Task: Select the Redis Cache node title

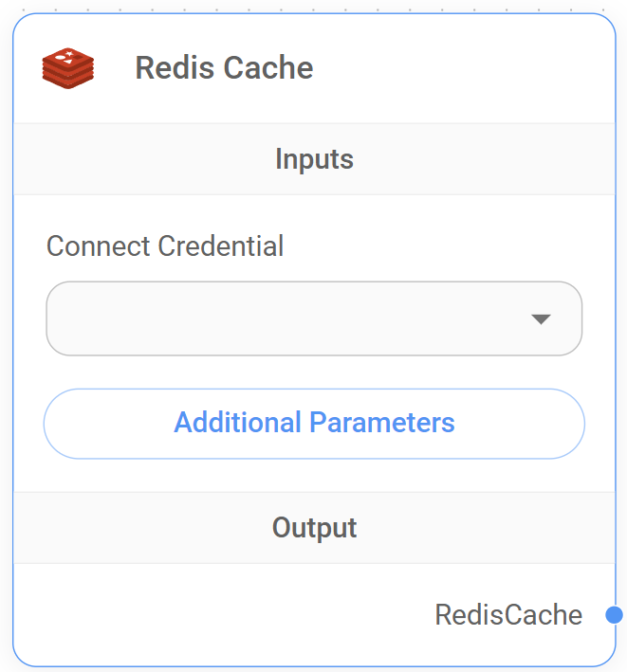Action: [224, 68]
